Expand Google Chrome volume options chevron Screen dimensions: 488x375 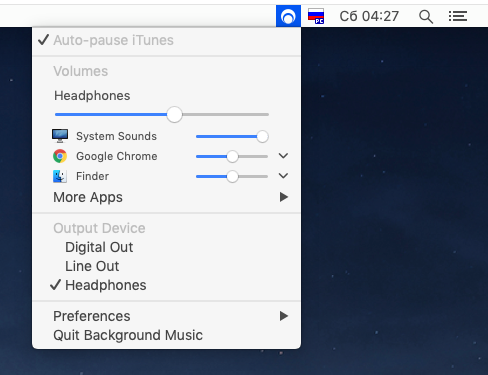(x=283, y=156)
